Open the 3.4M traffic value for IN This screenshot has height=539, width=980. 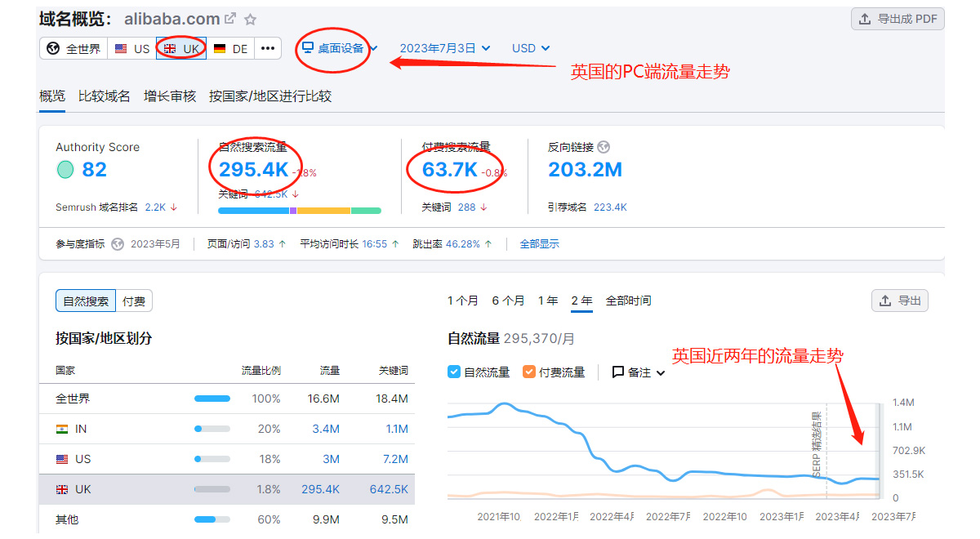coord(325,429)
